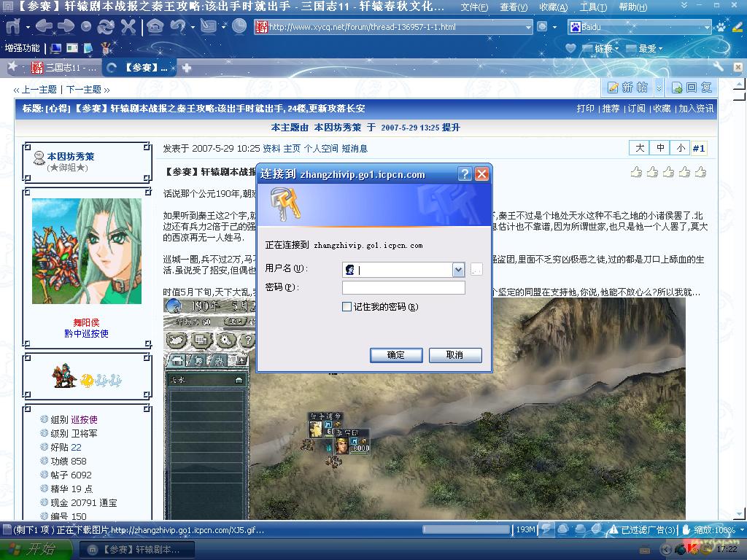This screenshot has width=747, height=560.
Task: Click the highlighter pen icon beside search
Action: tap(738, 27)
